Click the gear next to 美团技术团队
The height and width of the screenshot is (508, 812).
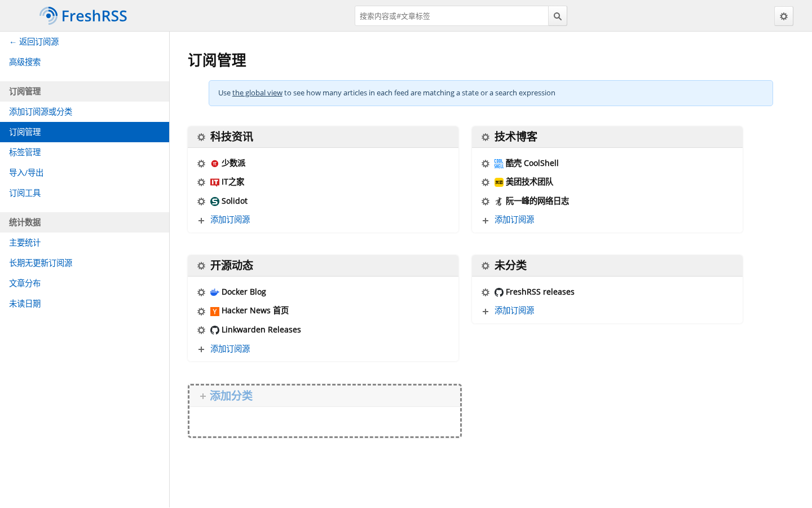[x=486, y=182]
